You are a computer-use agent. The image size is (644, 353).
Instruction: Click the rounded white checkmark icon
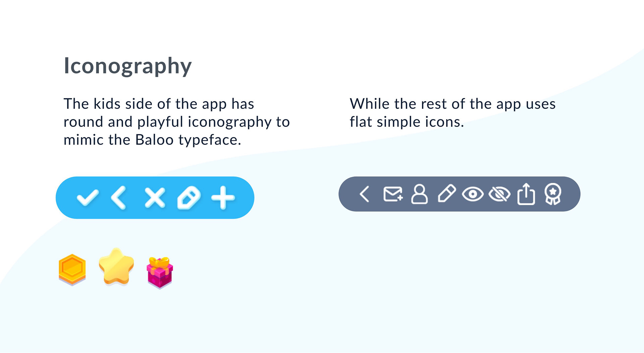(x=88, y=197)
